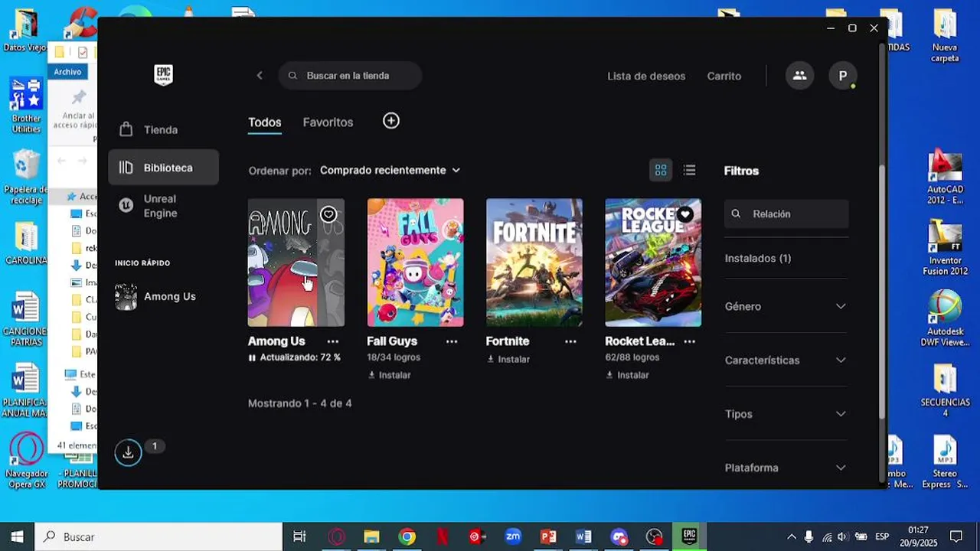This screenshot has height=551, width=980.
Task: Switch library to grid view
Action: point(661,170)
